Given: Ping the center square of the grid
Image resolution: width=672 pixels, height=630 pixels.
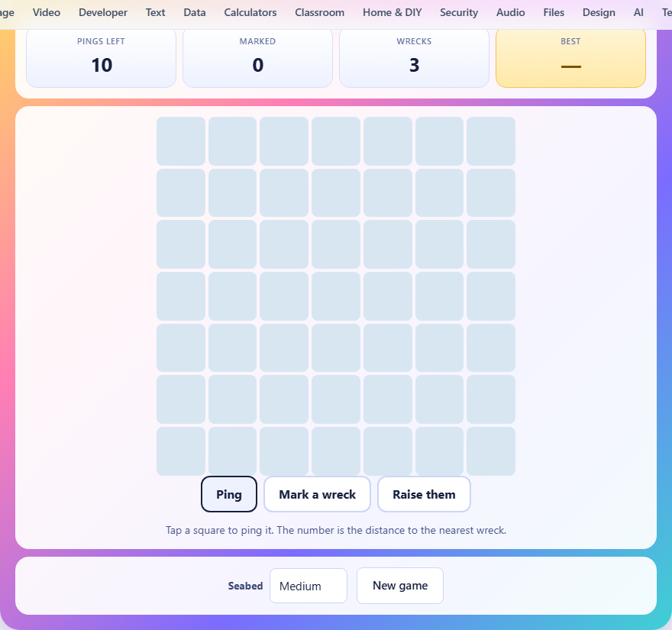Looking at the screenshot, I should pyautogui.click(x=336, y=296).
